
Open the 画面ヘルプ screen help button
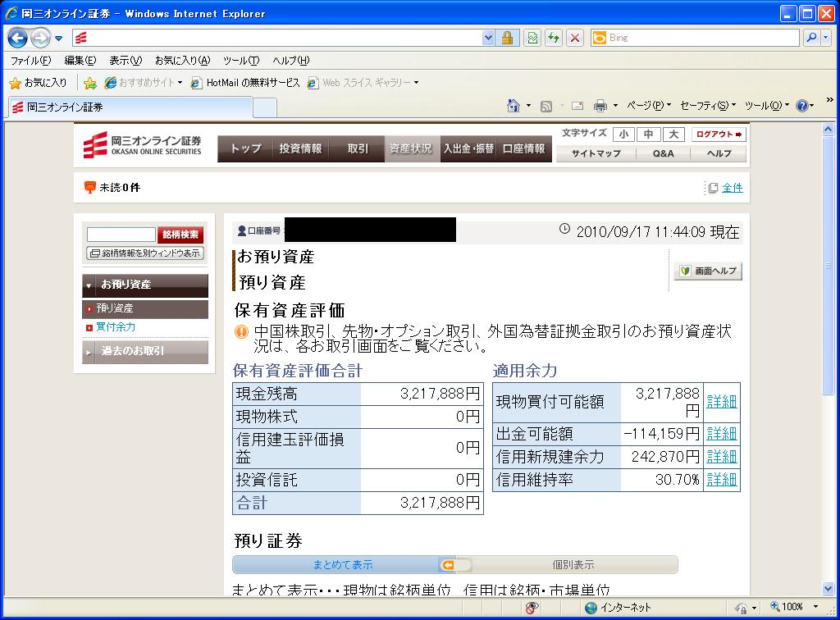point(708,271)
